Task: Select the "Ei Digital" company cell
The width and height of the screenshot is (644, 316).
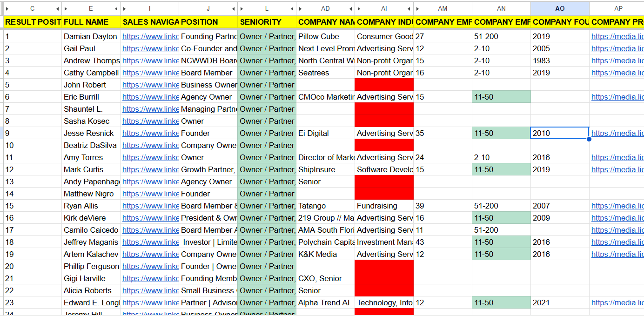Action: (x=325, y=133)
